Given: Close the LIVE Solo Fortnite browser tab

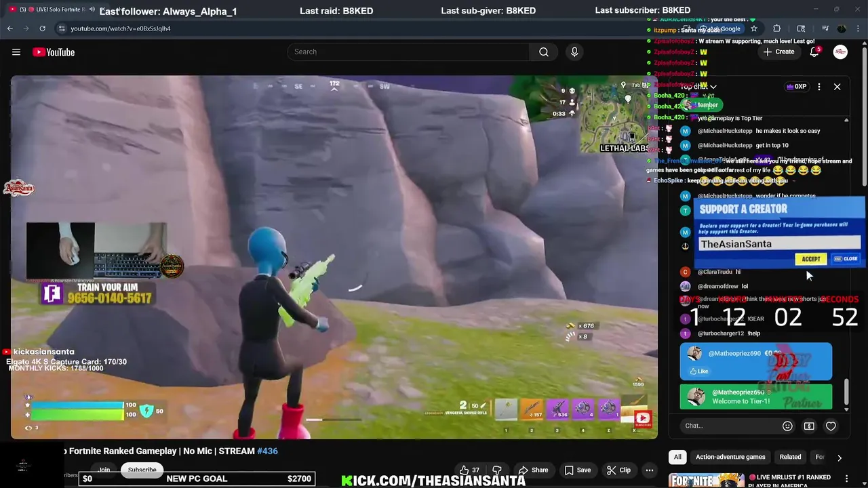Looking at the screenshot, I should click(x=104, y=9).
